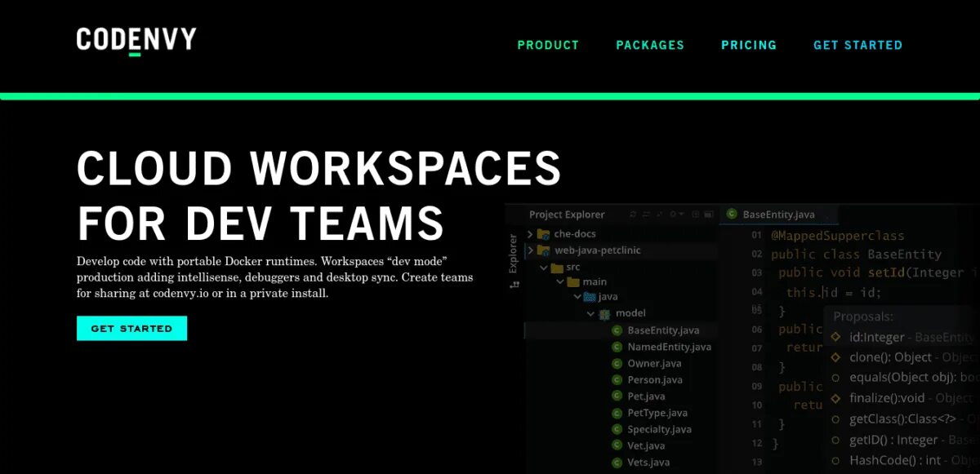This screenshot has height=474, width=980.
Task: Click the class icon beside Specialty.java
Action: (x=618, y=429)
